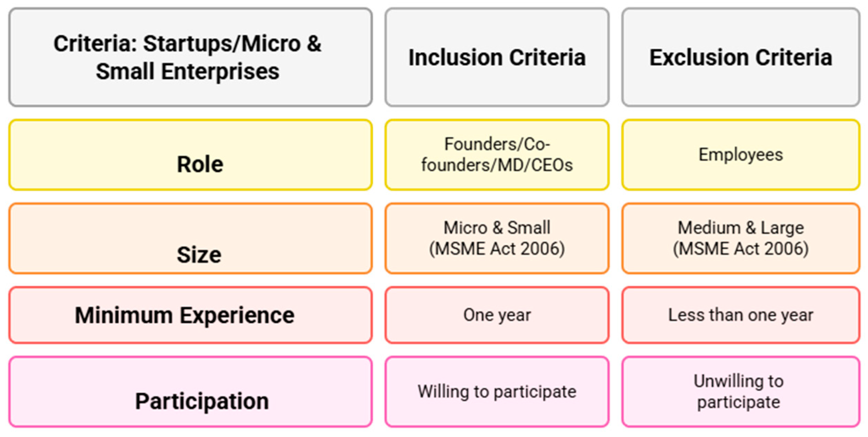Click the orange Size box
This screenshot has height=437, width=868.
(190, 239)
